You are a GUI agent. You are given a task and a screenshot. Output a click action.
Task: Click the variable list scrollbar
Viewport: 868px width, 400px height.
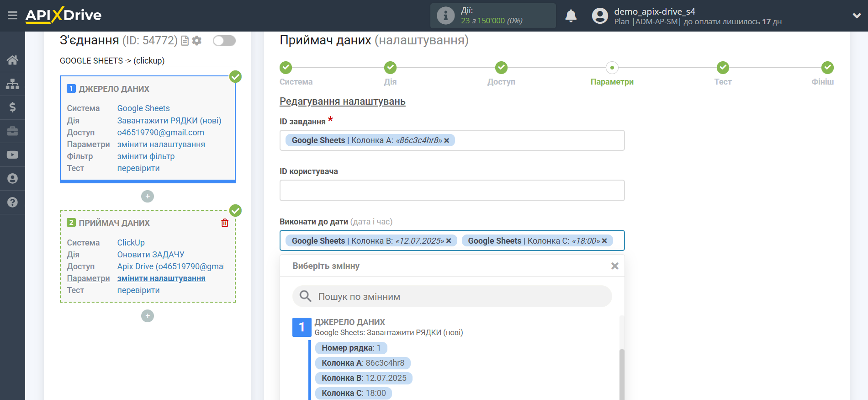[x=621, y=374]
